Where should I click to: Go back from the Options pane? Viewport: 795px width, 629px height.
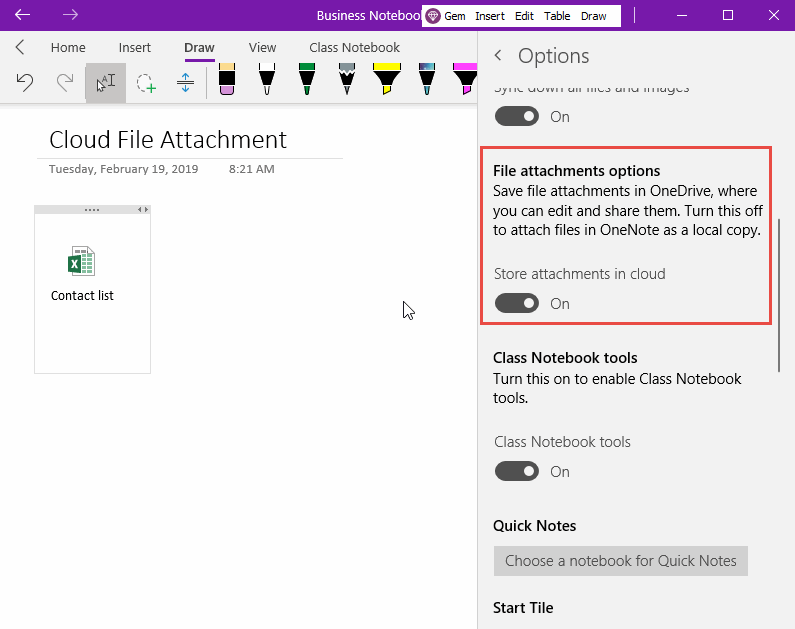(x=498, y=55)
